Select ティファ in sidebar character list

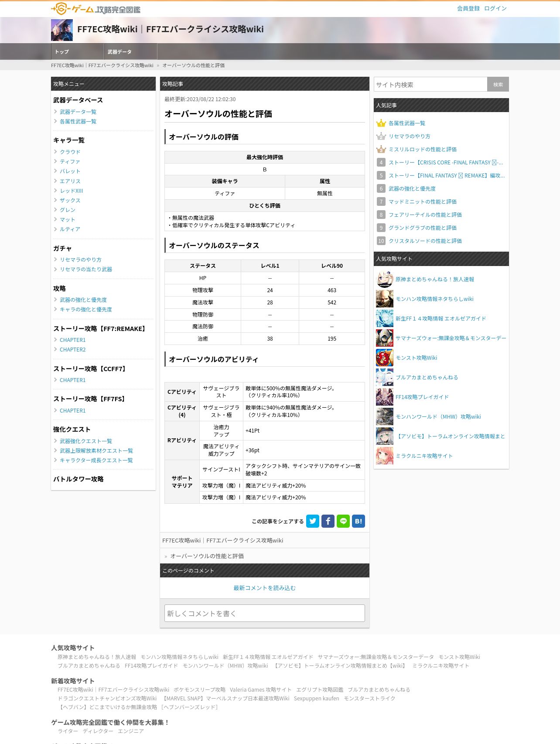click(70, 161)
